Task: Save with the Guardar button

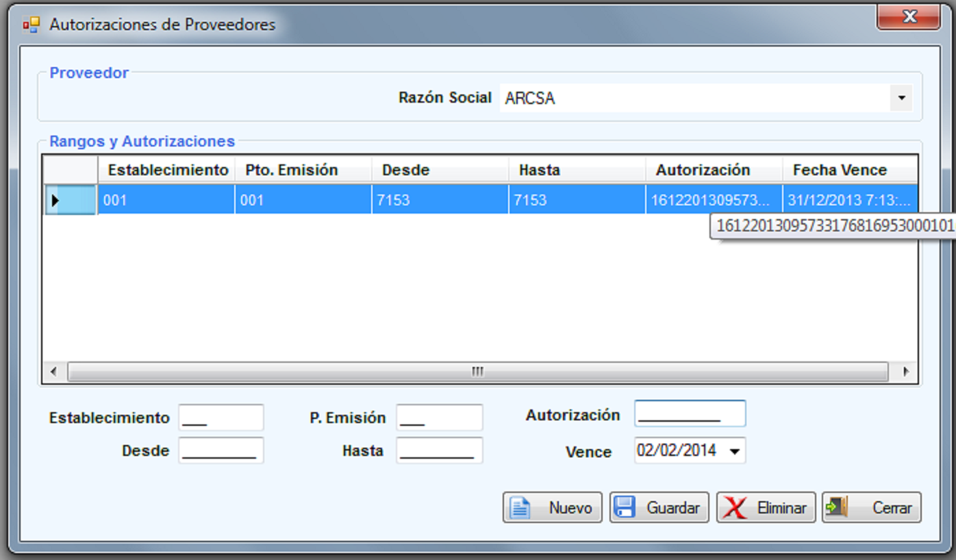Action: click(659, 507)
